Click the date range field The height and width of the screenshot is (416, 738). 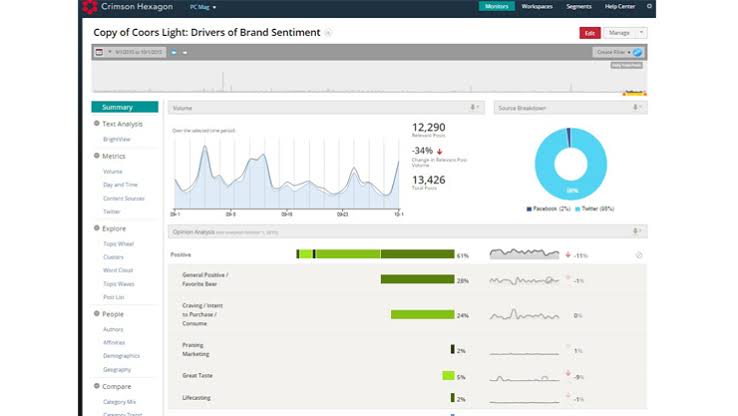[138, 52]
